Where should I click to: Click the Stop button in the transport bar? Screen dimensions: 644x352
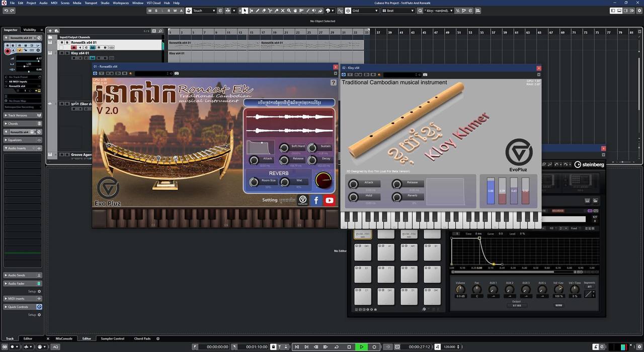tap(349, 347)
